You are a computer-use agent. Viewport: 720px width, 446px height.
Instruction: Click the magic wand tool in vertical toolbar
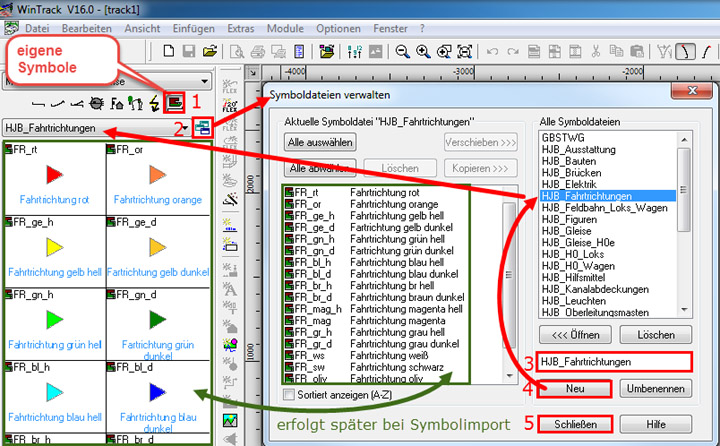point(230,199)
